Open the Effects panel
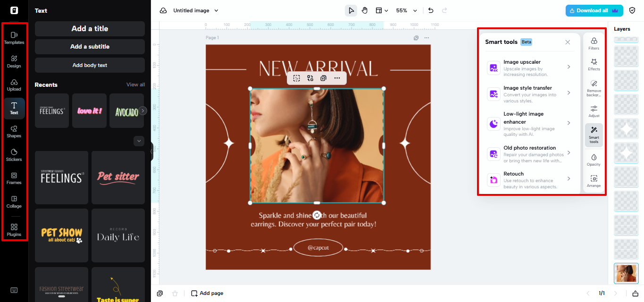The height and width of the screenshot is (302, 644). click(x=594, y=64)
